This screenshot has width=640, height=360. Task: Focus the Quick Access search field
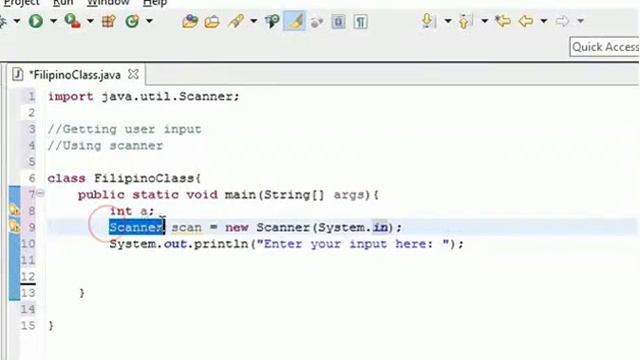point(604,47)
